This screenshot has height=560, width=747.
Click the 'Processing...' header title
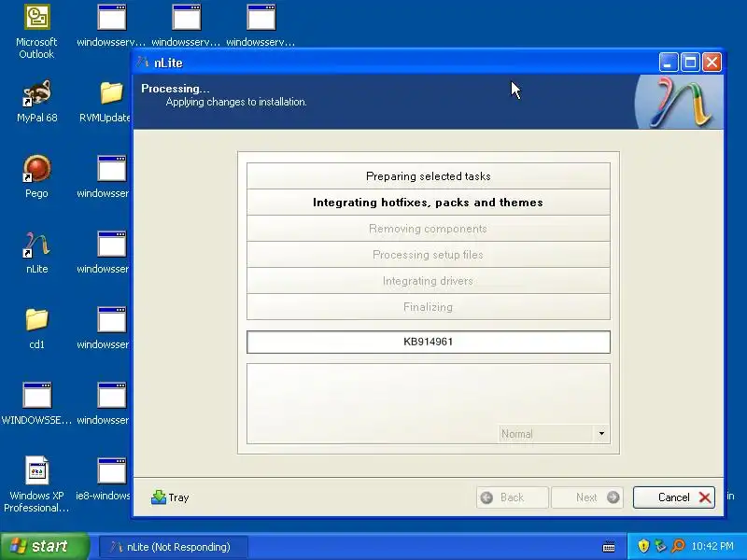pyautogui.click(x=176, y=89)
